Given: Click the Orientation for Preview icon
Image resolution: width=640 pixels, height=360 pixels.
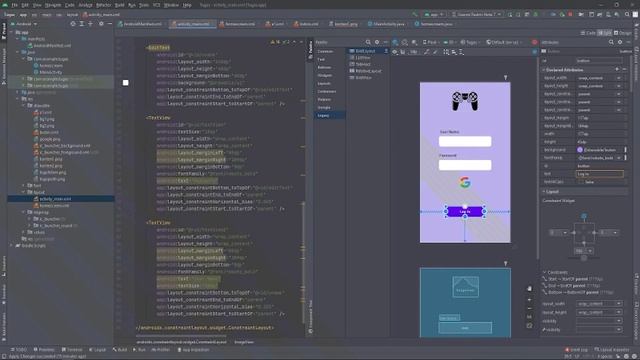Looking at the screenshot, I should coord(405,42).
